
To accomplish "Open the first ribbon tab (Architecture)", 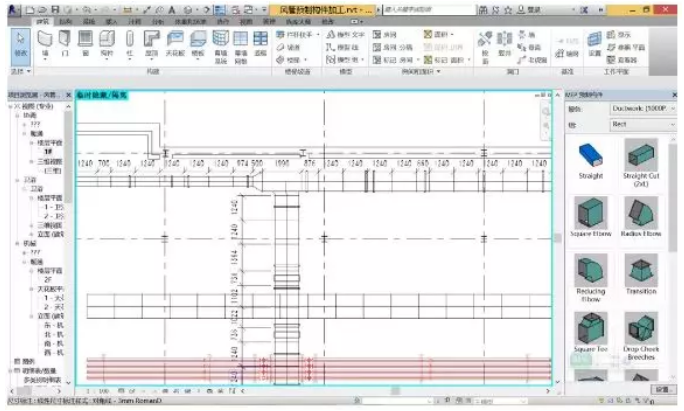I will pos(43,21).
